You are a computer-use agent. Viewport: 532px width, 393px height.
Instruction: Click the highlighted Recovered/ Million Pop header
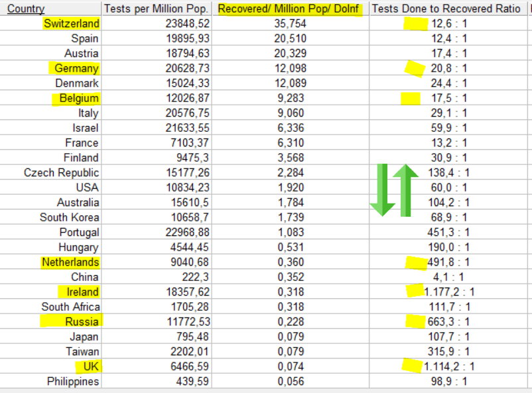[x=289, y=9]
